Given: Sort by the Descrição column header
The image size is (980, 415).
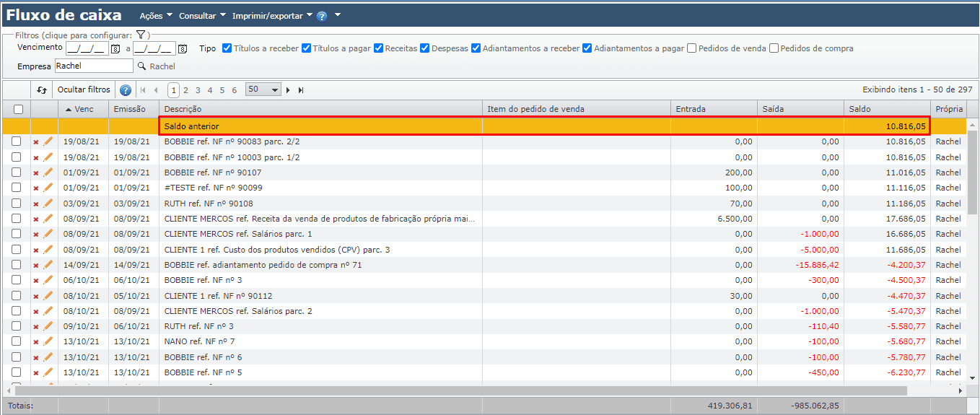Looking at the screenshot, I should [320, 109].
